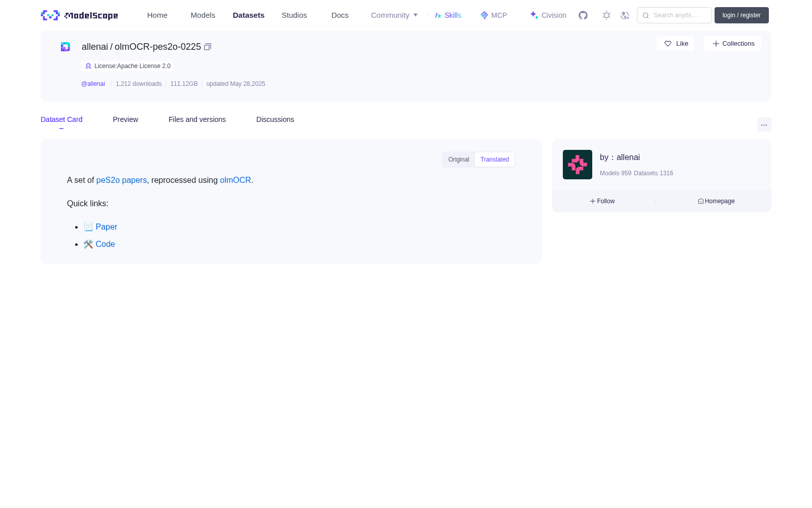Screen dimensions: 812x508
Task: Click the '1,212 downloads' text
Action: (x=139, y=84)
